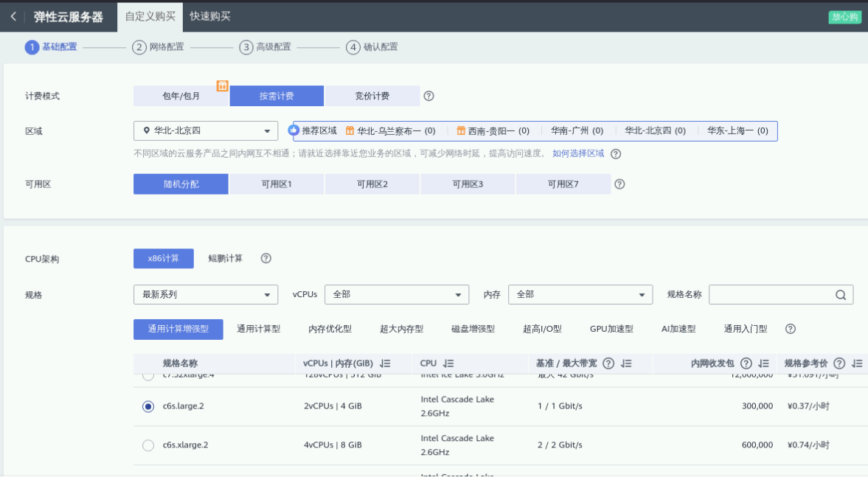
Task: Sort by 规格参考价 column icon
Action: click(857, 363)
